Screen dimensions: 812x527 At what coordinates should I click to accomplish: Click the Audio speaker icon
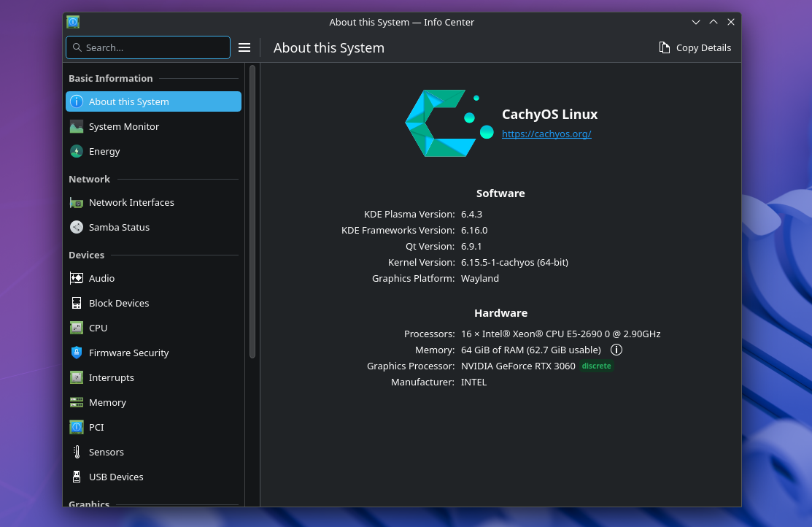coord(77,279)
